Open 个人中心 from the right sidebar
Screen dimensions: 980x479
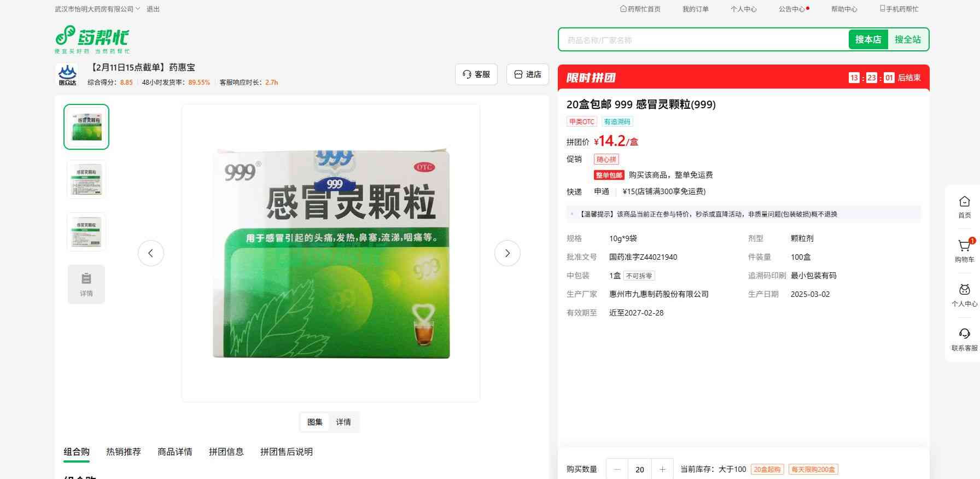point(964,295)
